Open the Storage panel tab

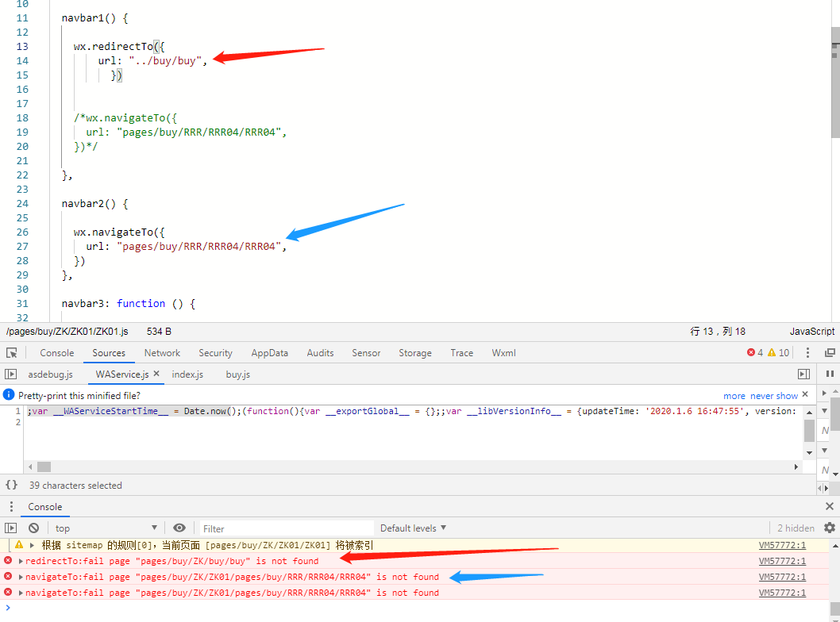[x=414, y=353]
